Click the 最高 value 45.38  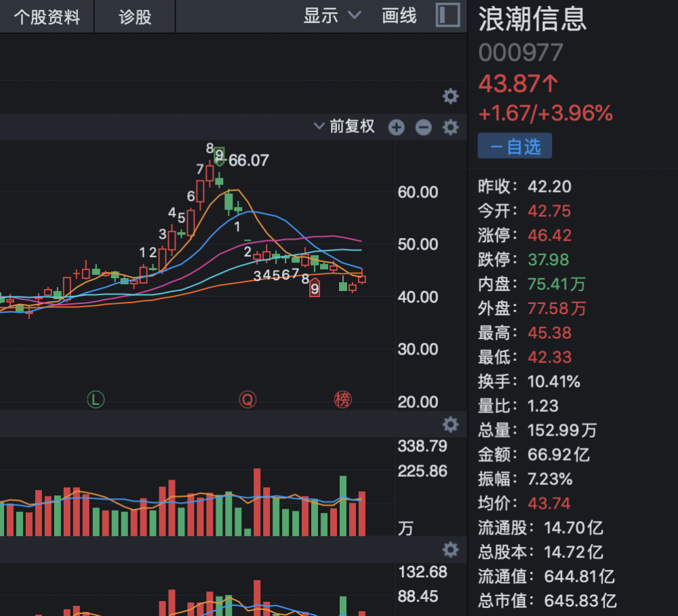point(549,332)
